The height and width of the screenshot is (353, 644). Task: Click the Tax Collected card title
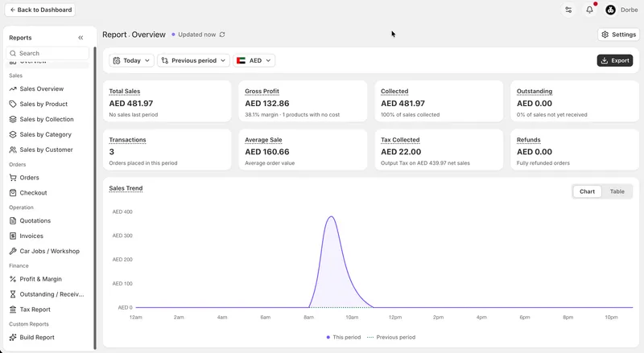pyautogui.click(x=400, y=140)
